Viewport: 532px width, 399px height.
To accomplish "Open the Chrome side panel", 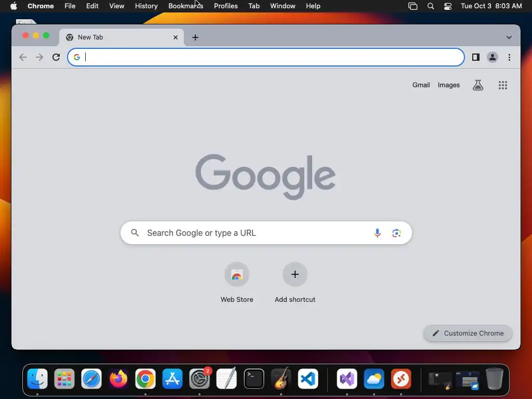I will point(476,57).
